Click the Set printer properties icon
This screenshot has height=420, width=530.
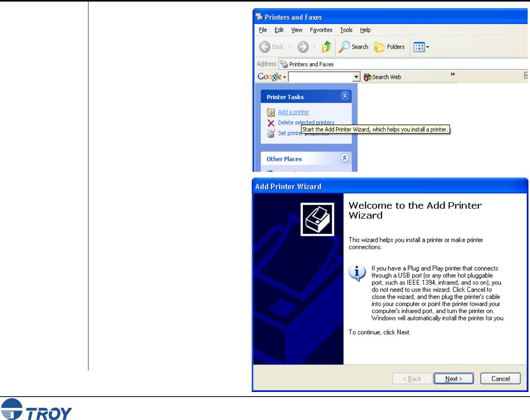271,134
